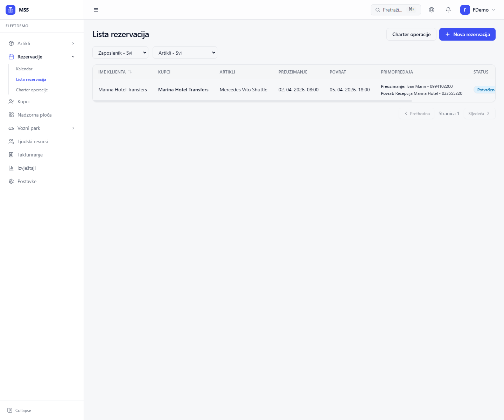Screen dimensions: 504x420
Task: Open the Zaposlenik filter dropdown
Action: point(120,53)
